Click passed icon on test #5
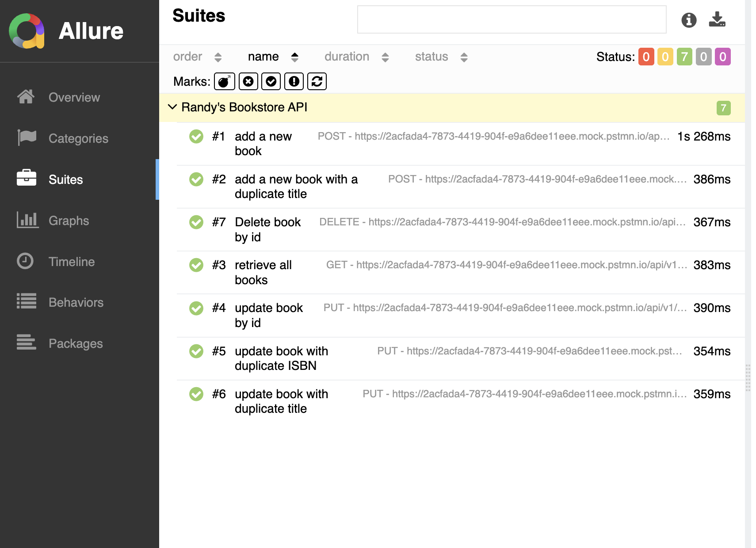 [196, 351]
